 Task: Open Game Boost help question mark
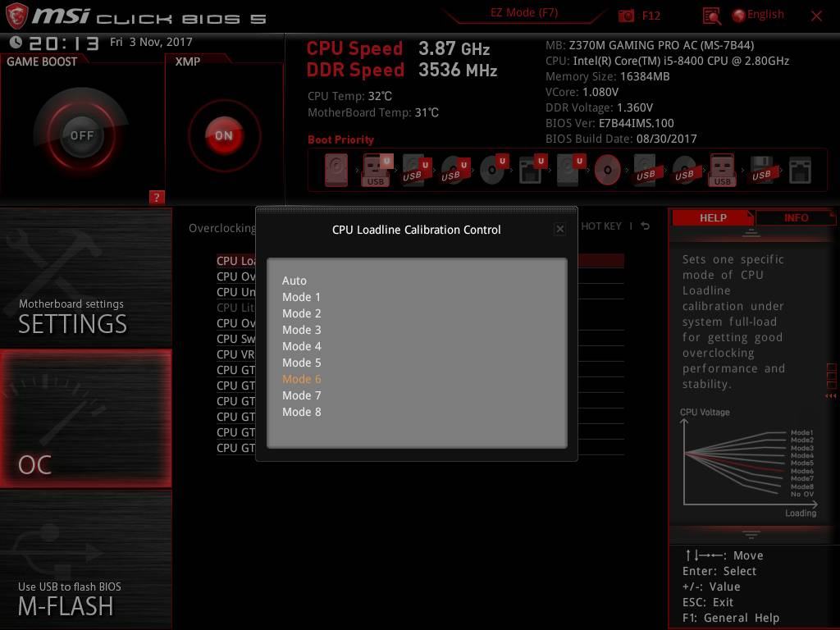[156, 197]
